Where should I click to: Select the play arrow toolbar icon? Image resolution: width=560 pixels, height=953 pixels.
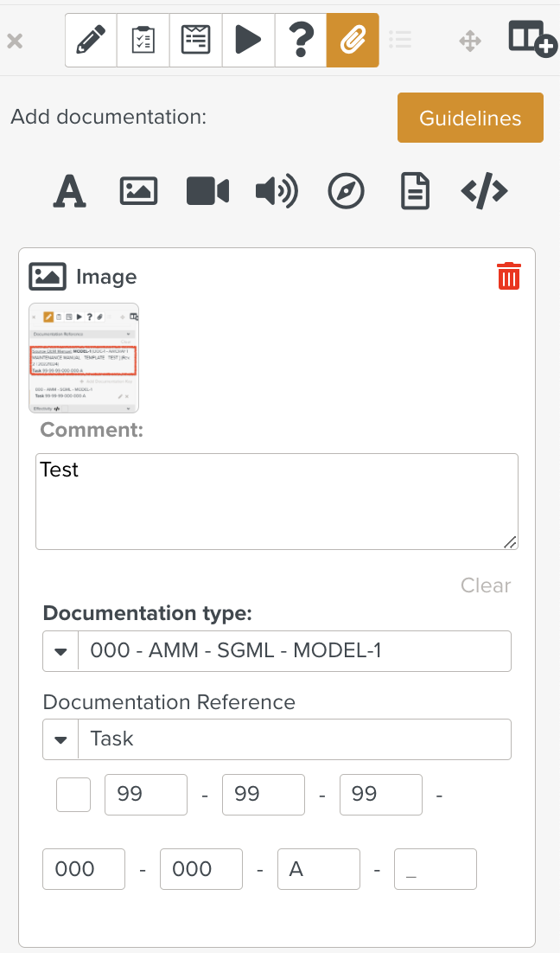coord(248,40)
